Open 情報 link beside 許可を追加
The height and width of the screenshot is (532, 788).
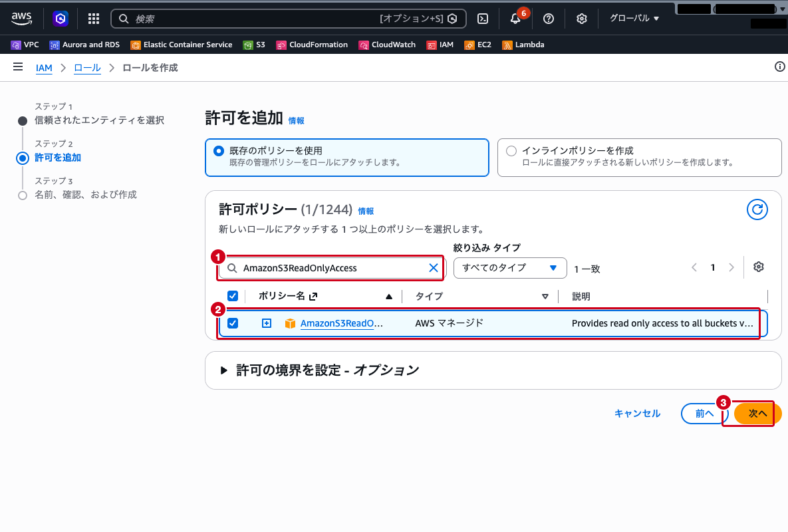pos(296,120)
